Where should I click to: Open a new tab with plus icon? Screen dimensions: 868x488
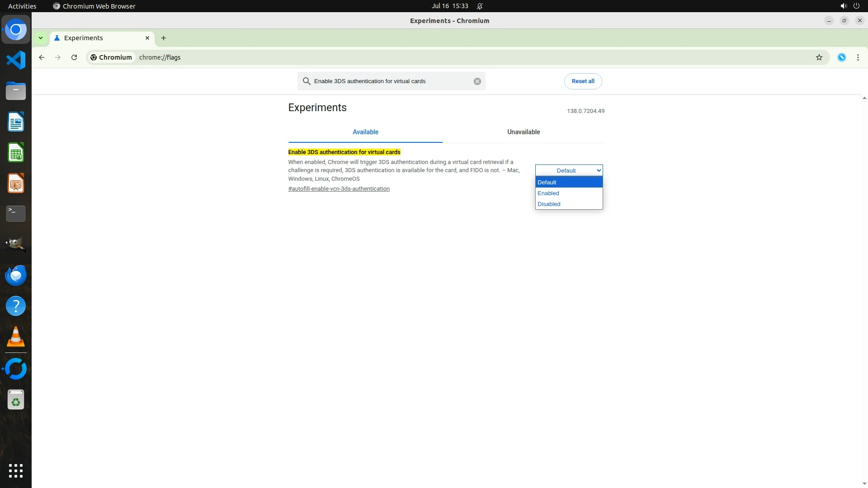click(164, 38)
